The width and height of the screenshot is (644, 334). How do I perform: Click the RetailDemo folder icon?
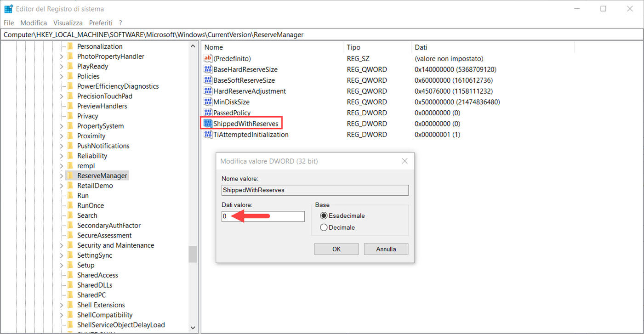(70, 185)
